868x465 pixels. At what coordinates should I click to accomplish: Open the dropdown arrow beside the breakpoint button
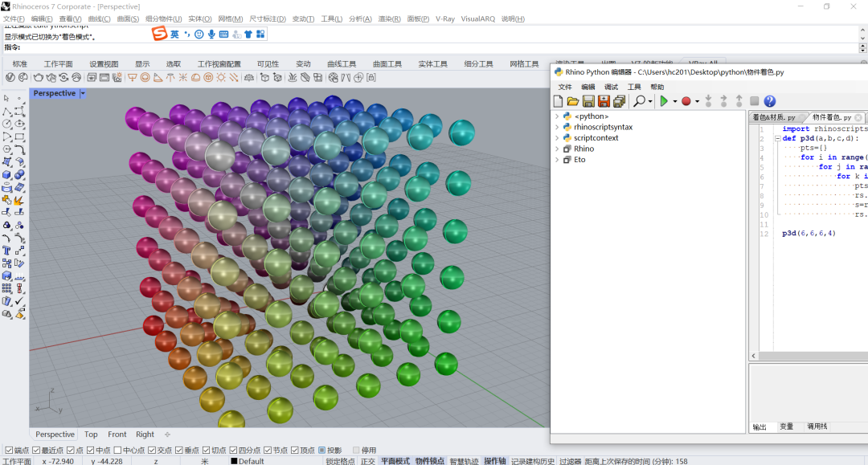697,102
